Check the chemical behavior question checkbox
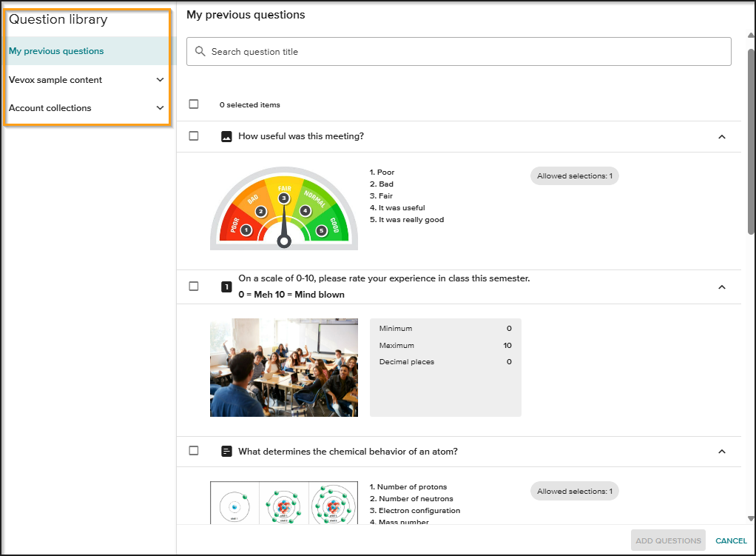756x556 pixels. pyautogui.click(x=194, y=451)
